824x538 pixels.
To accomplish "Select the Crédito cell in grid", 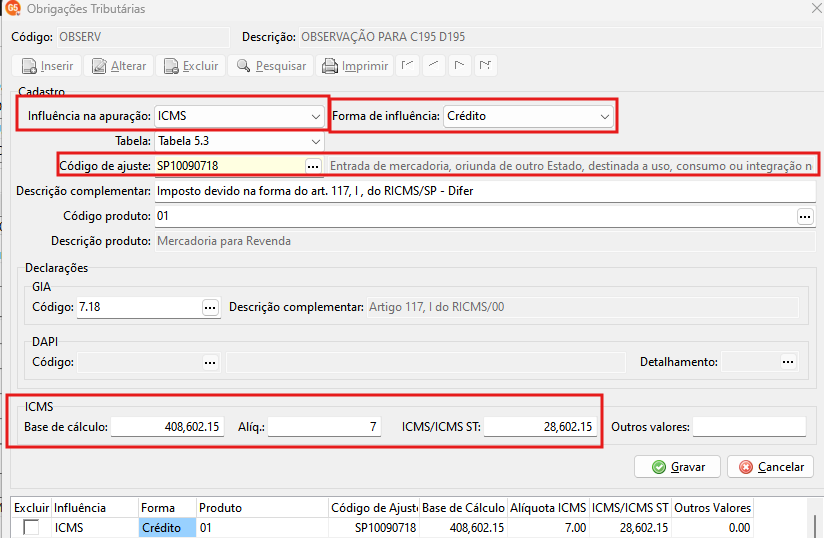I will (167, 527).
